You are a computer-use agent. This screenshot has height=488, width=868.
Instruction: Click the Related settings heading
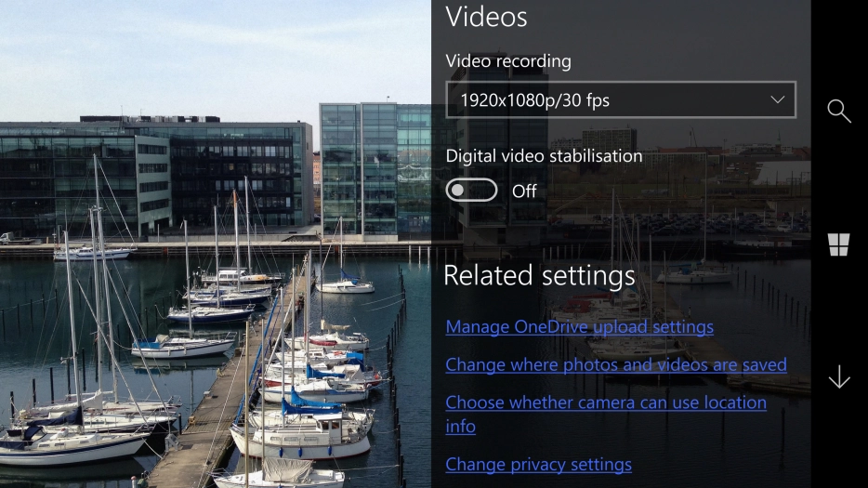coord(539,275)
